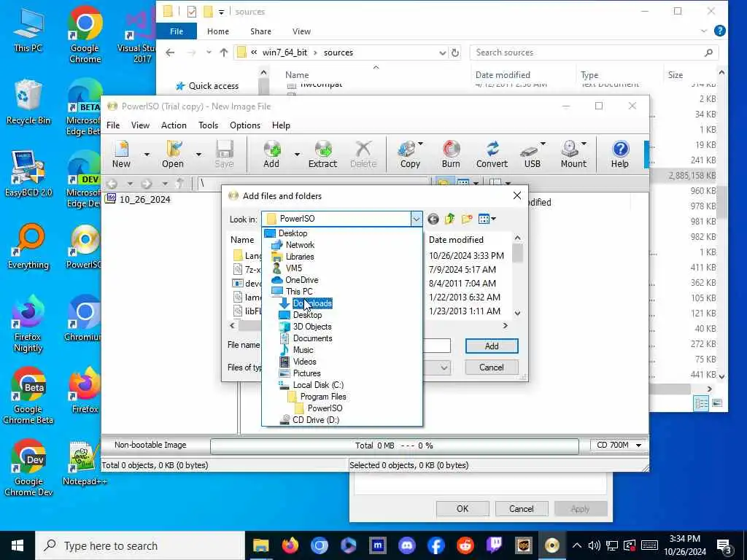Click the Twitch icon in the taskbar
Viewport: 747px width, 560px height.
494,545
